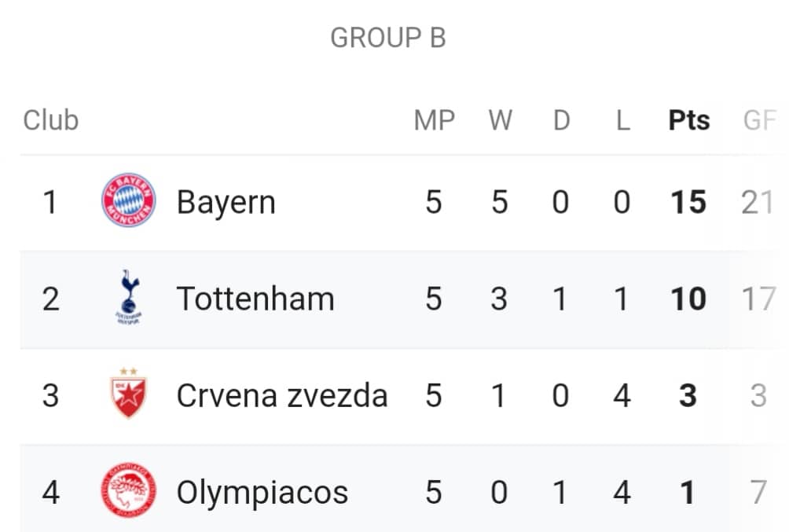Click the D column header
Screen dimensions: 789x532
click(562, 121)
